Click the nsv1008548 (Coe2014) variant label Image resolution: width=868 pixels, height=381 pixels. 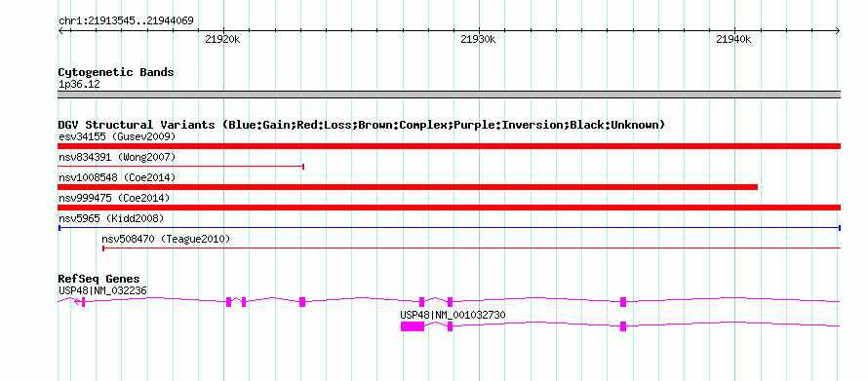[117, 177]
